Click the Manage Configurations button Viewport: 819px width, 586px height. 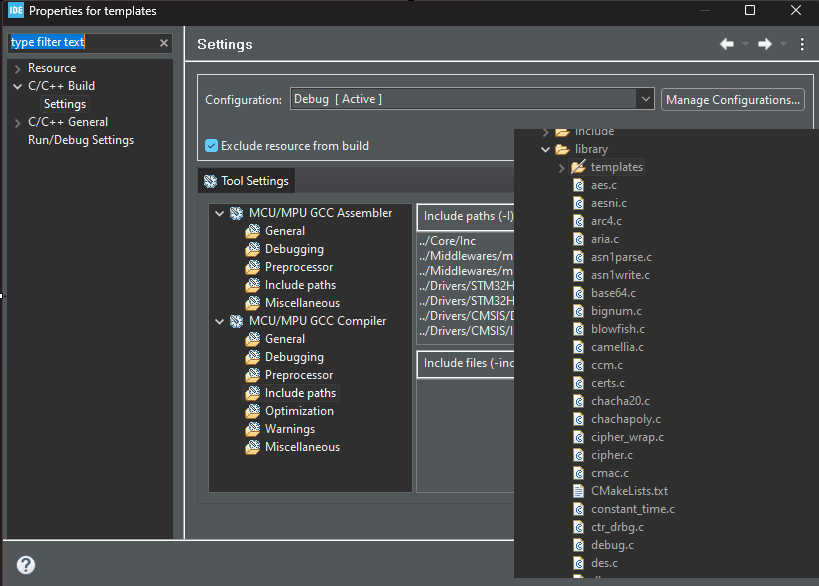[733, 99]
